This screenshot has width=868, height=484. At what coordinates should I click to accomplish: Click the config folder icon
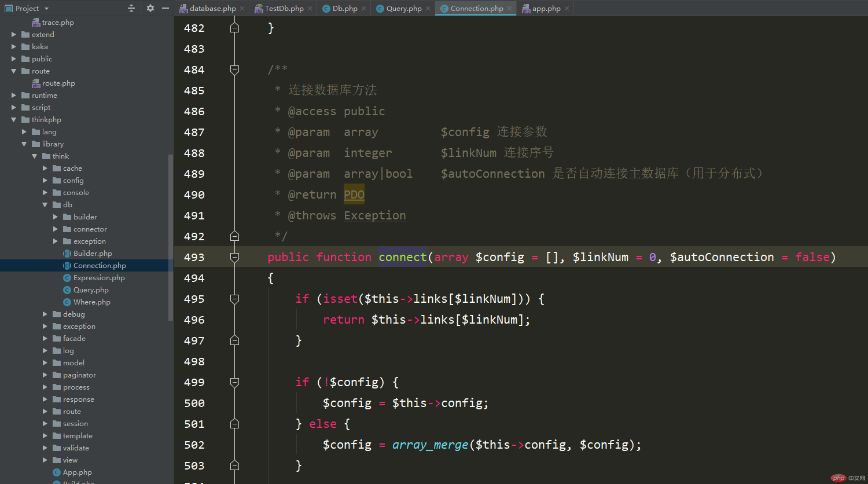(57, 181)
